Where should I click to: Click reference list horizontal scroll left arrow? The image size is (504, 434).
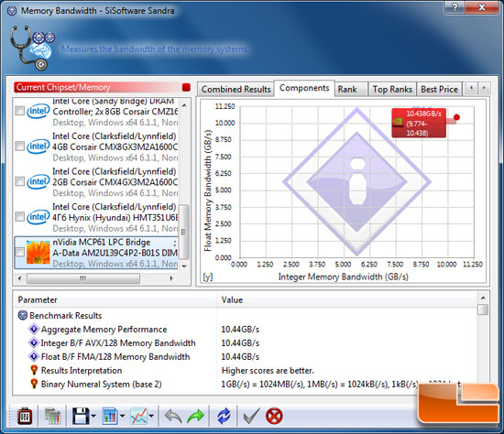click(19, 278)
